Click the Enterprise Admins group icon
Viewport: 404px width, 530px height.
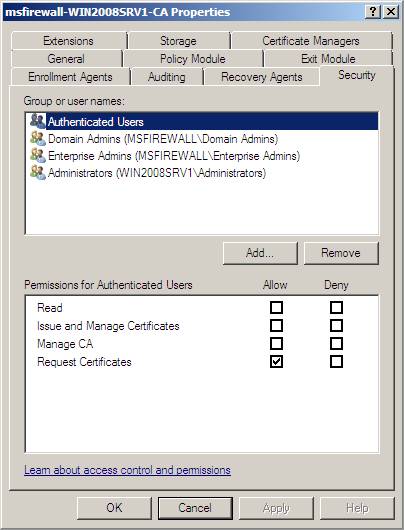tap(38, 155)
